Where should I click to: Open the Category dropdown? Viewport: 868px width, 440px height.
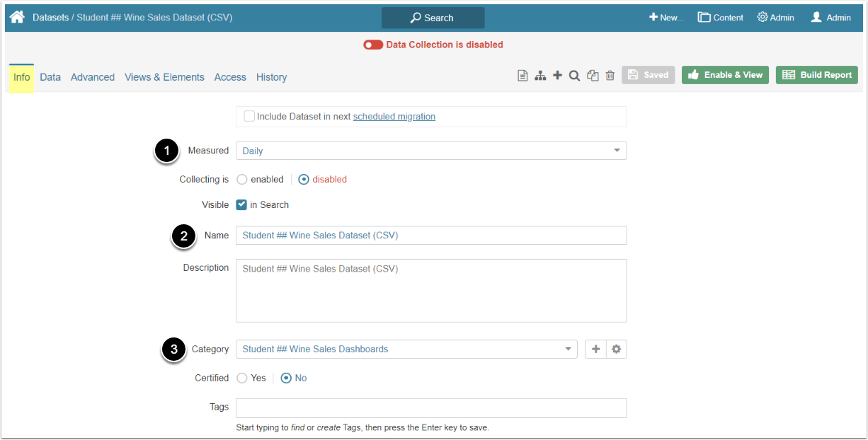pyautogui.click(x=406, y=349)
